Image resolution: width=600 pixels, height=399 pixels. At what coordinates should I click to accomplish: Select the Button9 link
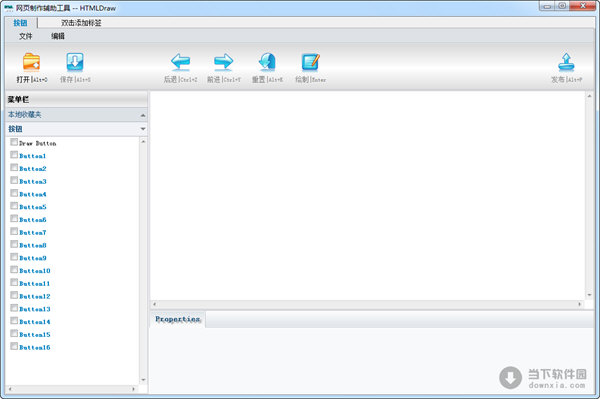coord(33,258)
